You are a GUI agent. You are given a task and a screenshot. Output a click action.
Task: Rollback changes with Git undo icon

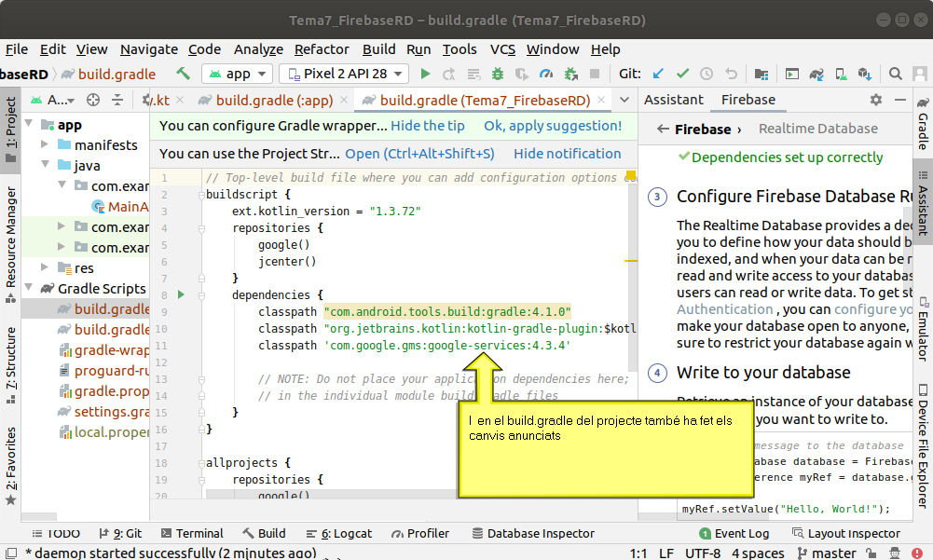tap(731, 74)
